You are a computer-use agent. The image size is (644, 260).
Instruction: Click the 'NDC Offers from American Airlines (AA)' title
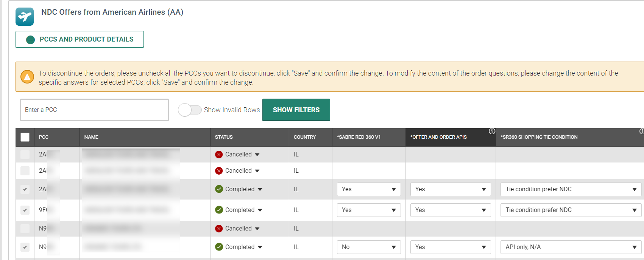coord(112,12)
